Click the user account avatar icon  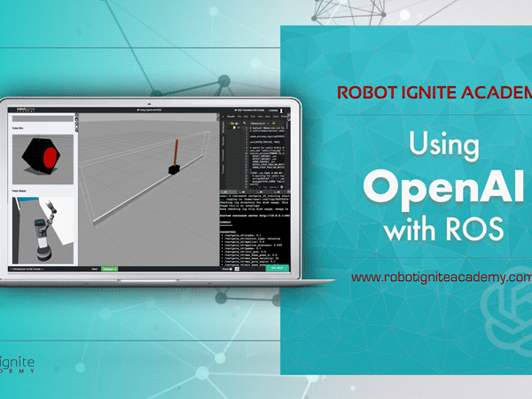point(281,110)
